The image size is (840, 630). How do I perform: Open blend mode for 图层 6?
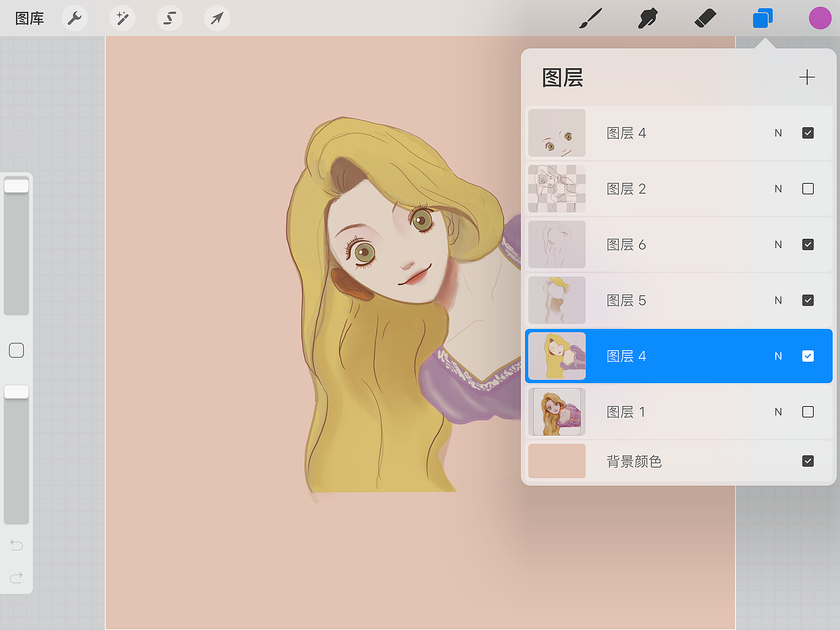778,244
